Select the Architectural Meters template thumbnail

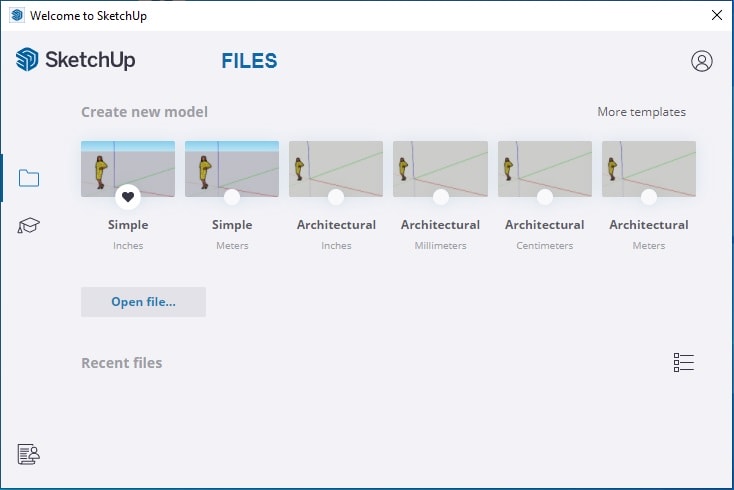pos(649,168)
